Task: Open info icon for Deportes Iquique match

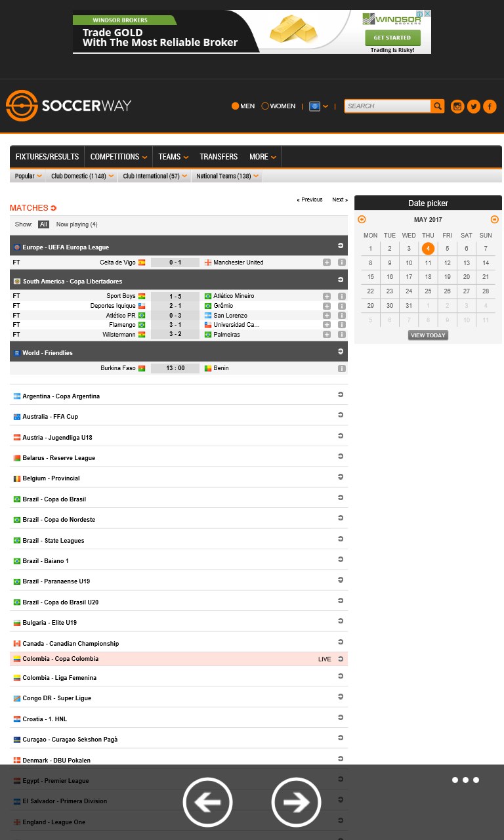Action: coord(342,306)
